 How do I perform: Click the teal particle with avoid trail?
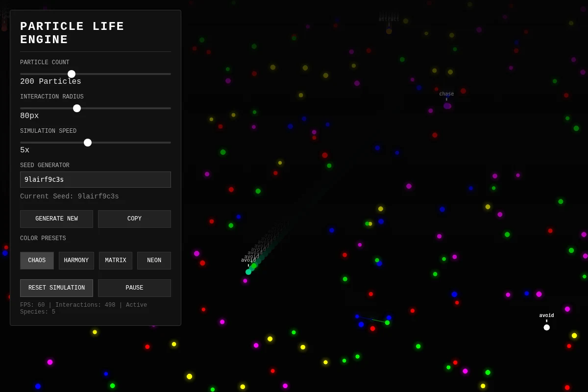[248, 272]
